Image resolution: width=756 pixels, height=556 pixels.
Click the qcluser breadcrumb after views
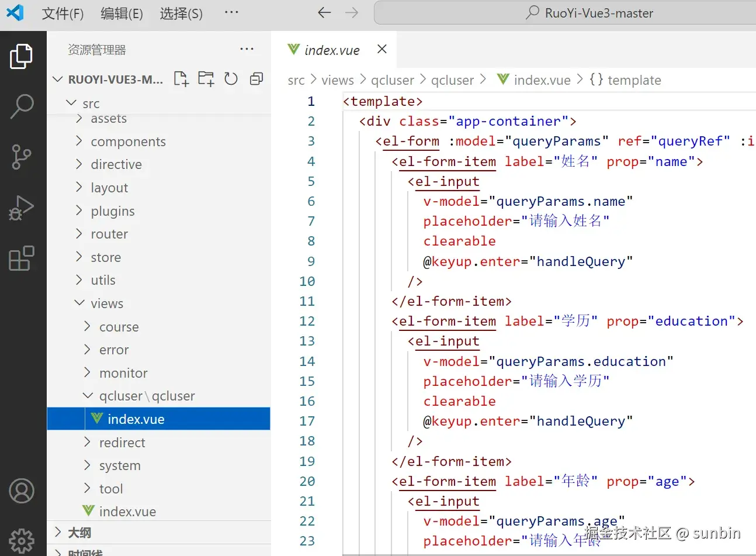pos(392,80)
